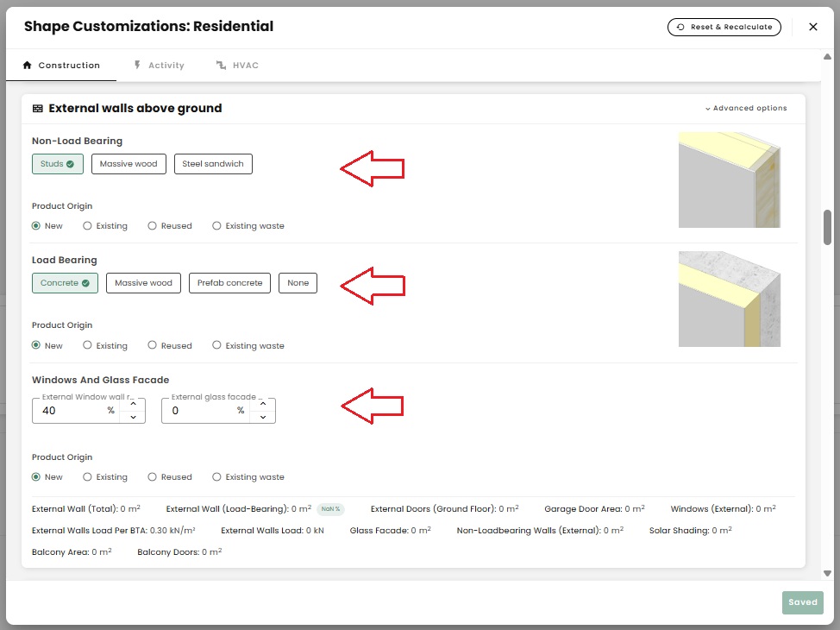Click the non-load bearing wall preview image
The image size is (840, 630).
pyautogui.click(x=730, y=180)
